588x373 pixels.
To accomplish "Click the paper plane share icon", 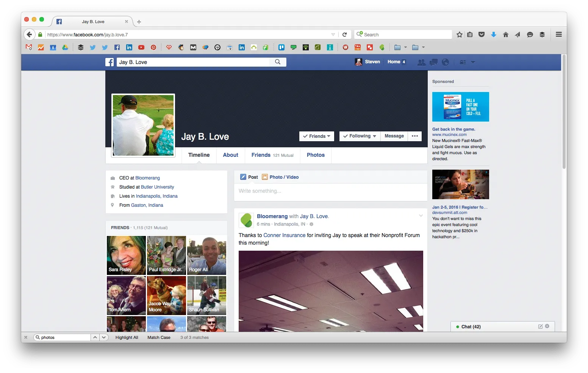I will click(x=518, y=34).
